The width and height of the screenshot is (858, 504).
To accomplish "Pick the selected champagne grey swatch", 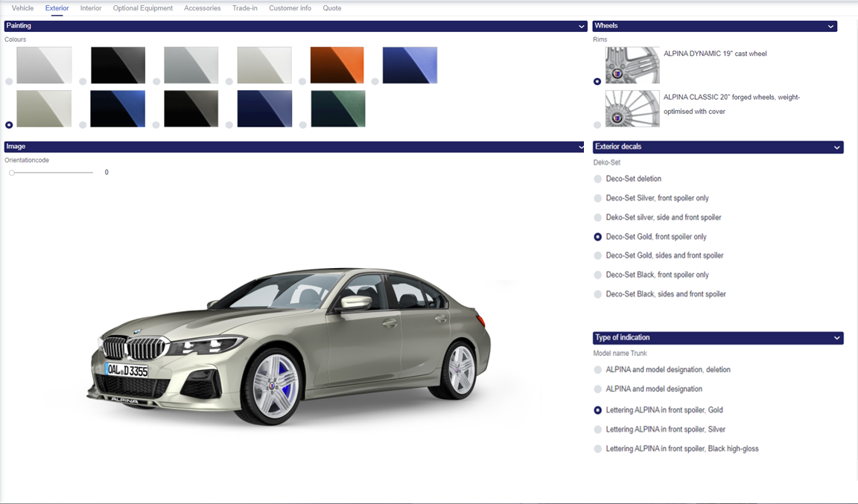I will (x=44, y=109).
